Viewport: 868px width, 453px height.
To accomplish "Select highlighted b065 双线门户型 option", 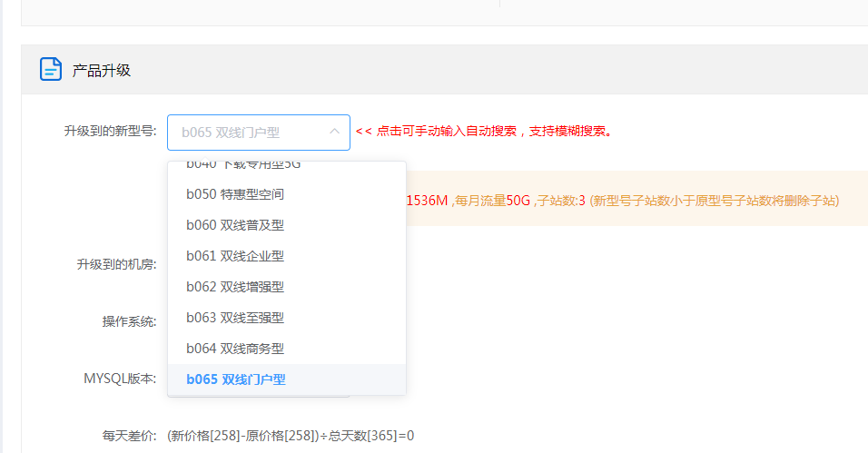I will 235,379.
